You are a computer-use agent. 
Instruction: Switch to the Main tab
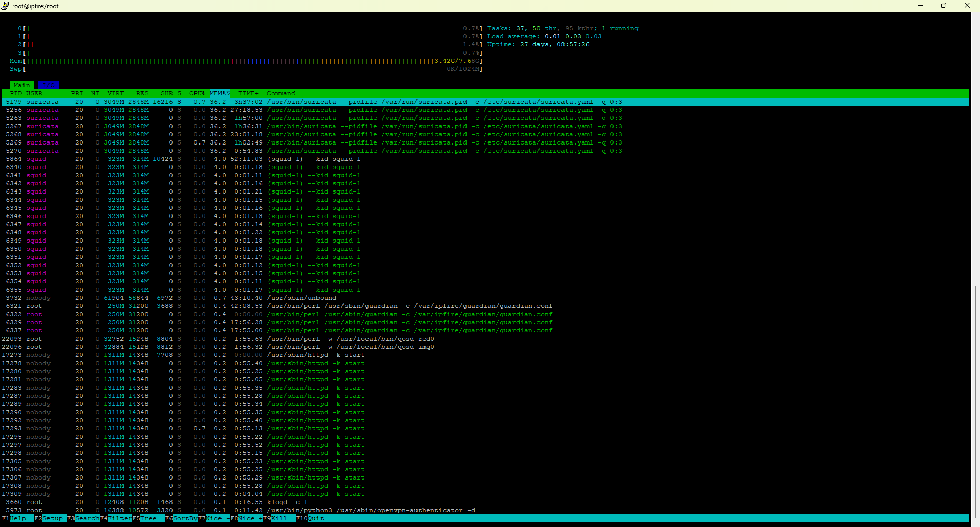tap(22, 85)
